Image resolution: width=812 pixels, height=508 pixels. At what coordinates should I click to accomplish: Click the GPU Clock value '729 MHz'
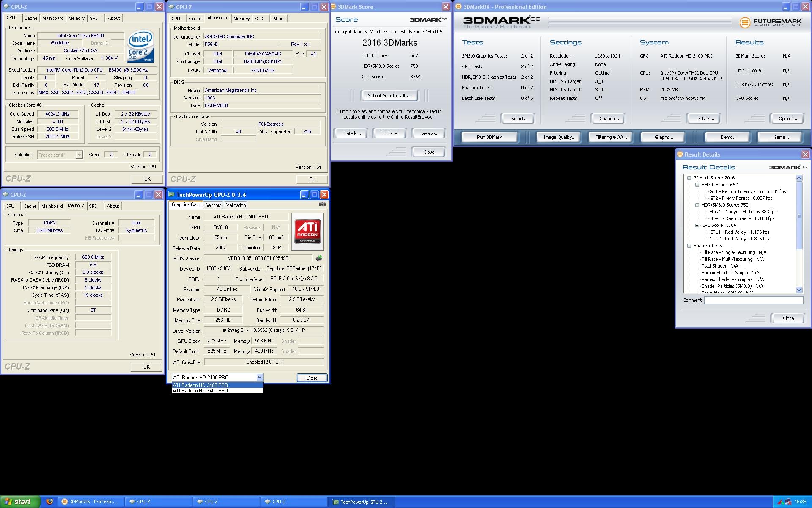(x=217, y=341)
